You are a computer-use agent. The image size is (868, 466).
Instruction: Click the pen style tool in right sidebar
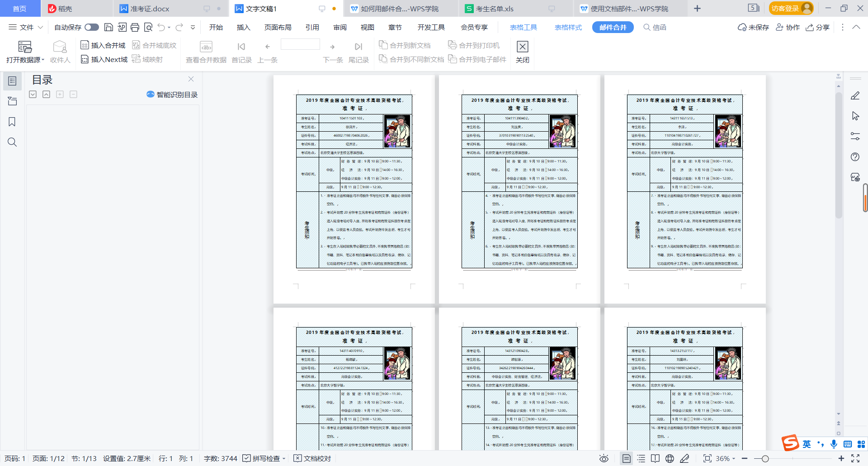pos(855,96)
